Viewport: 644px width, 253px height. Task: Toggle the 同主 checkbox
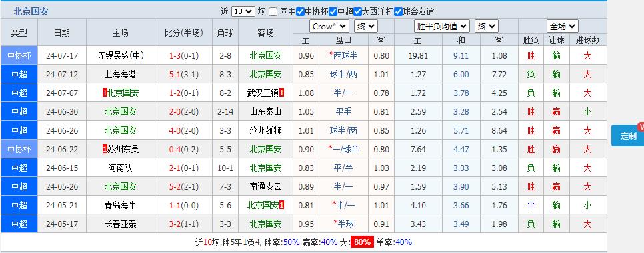[x=273, y=12]
